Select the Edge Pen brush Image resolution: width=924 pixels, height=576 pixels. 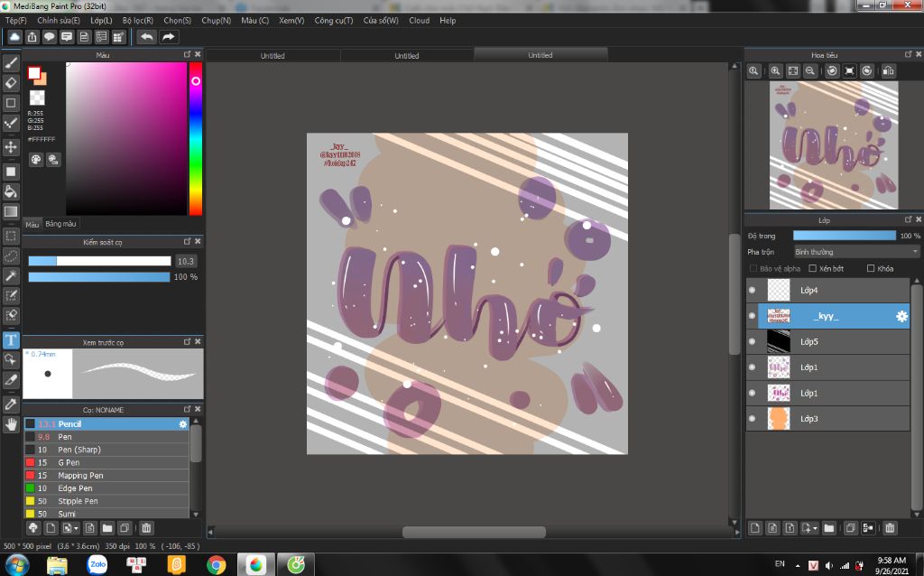(x=106, y=488)
